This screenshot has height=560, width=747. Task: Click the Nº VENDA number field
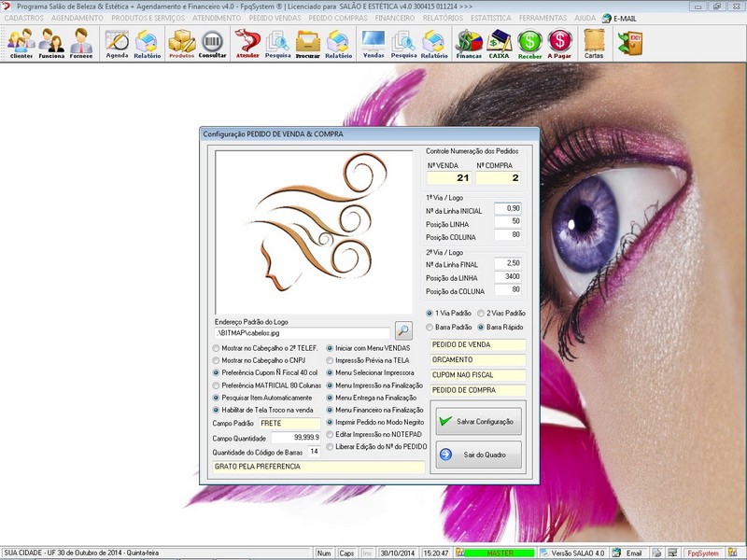449,177
